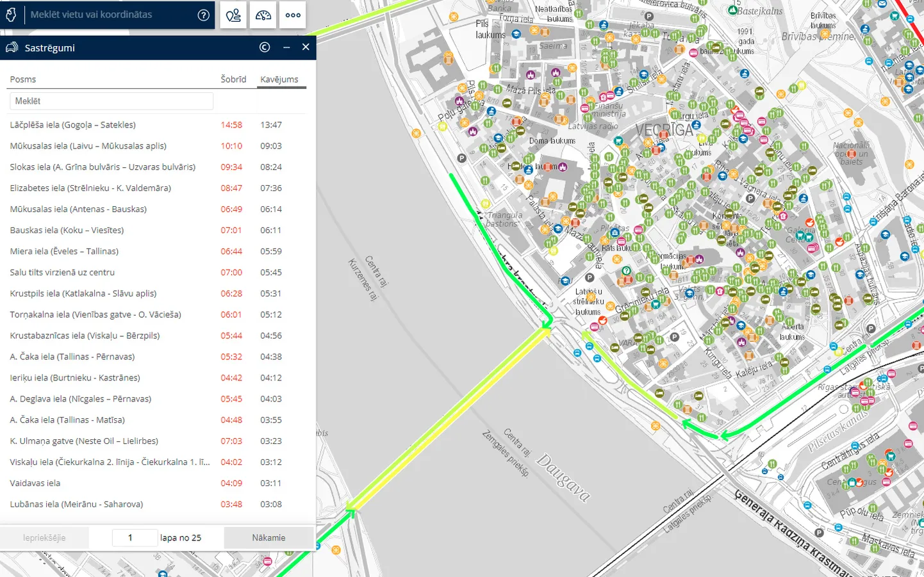
Task: Close the Sastrēgumi panel
Action: (x=306, y=47)
